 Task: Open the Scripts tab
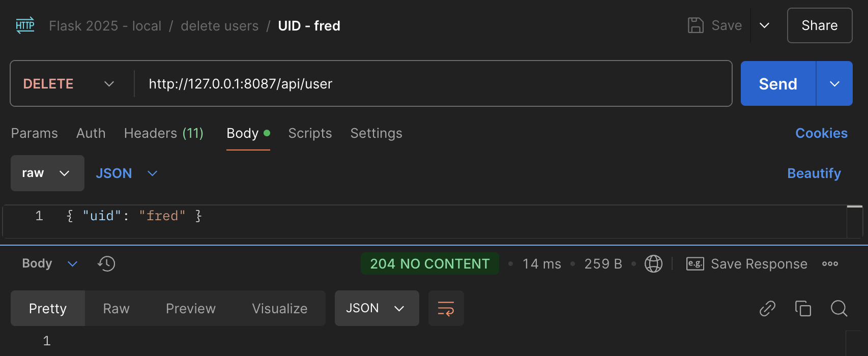point(310,133)
